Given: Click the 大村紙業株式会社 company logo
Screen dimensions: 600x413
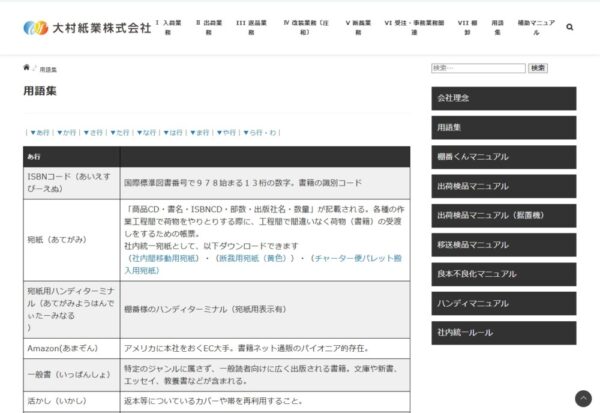Looking at the screenshot, I should (87, 27).
